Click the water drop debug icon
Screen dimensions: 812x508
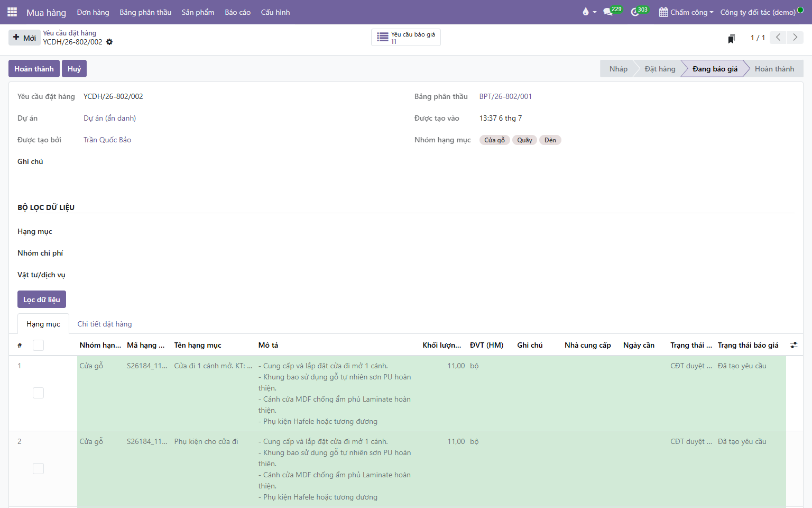(586, 12)
